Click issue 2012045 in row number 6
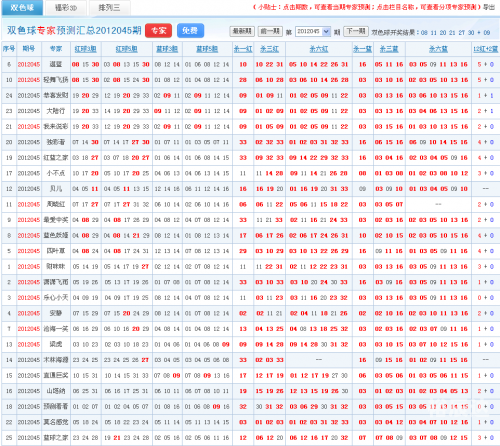Image resolution: width=500 pixels, height=446 pixels. 29,64
